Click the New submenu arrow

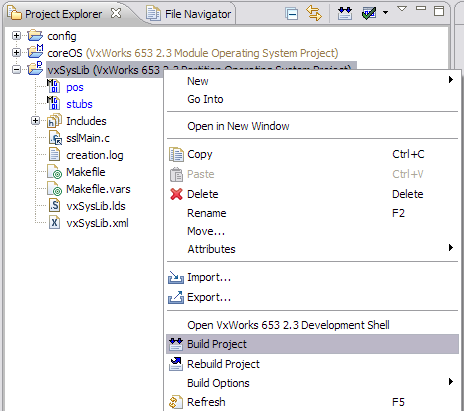(x=451, y=79)
